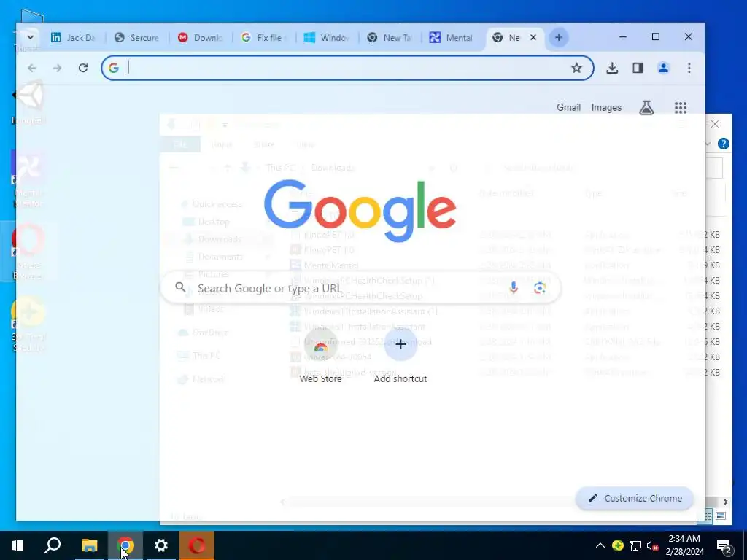Open File Explorer from the taskbar
Image resolution: width=747 pixels, height=560 pixels.
coord(89,545)
